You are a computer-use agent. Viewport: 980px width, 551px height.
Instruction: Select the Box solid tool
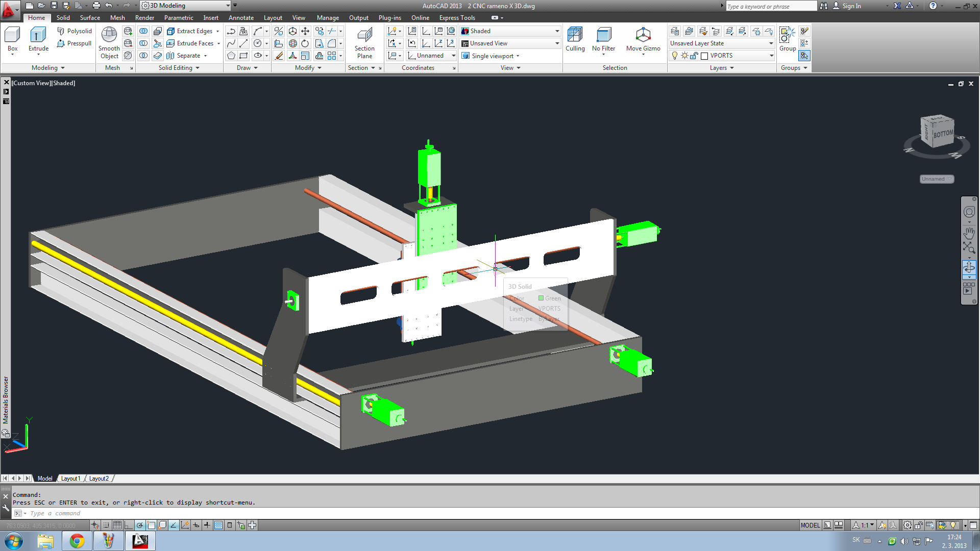(12, 38)
